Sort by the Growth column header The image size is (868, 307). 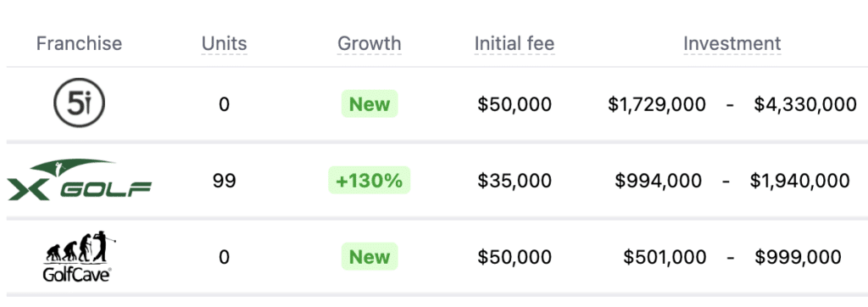click(370, 43)
